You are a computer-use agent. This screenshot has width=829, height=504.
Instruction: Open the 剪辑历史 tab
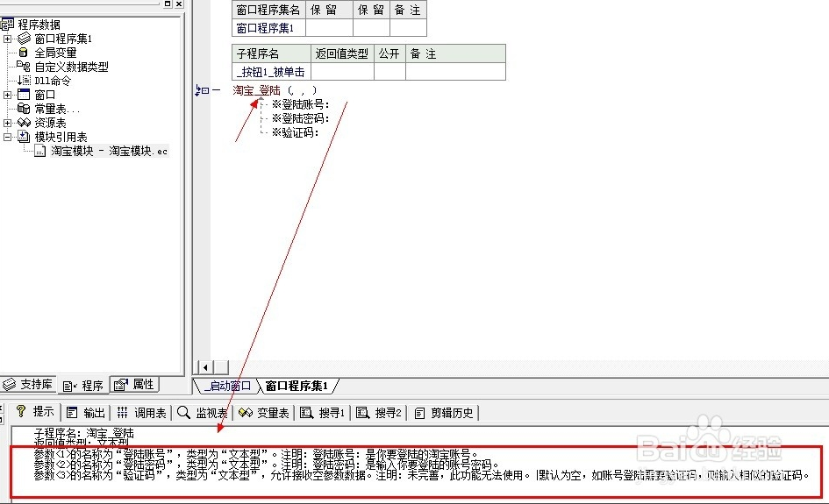[444, 413]
